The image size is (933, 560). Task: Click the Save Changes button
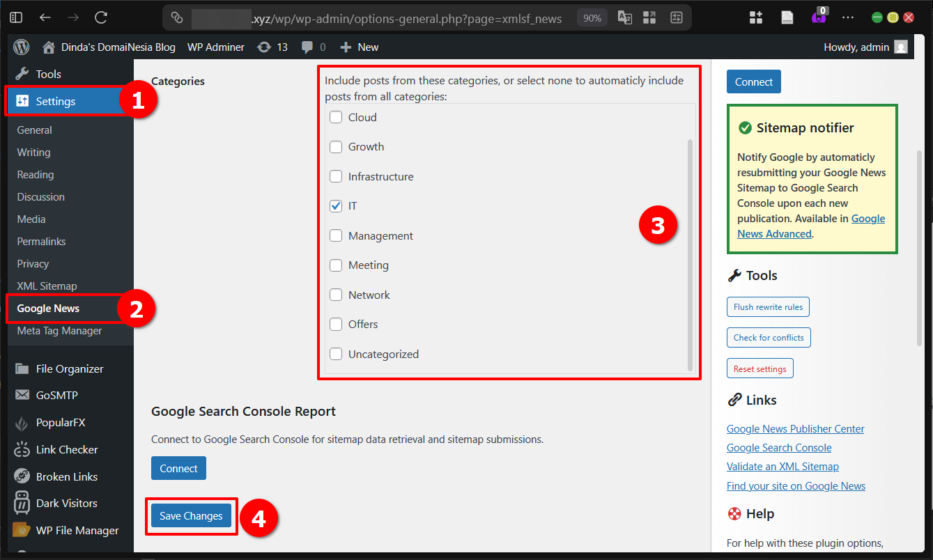pos(191,515)
